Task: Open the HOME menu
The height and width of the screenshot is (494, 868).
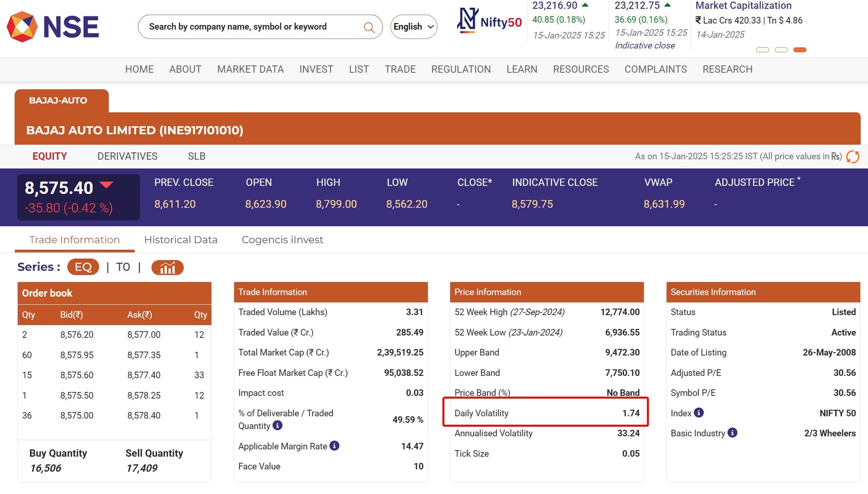Action: (x=139, y=70)
